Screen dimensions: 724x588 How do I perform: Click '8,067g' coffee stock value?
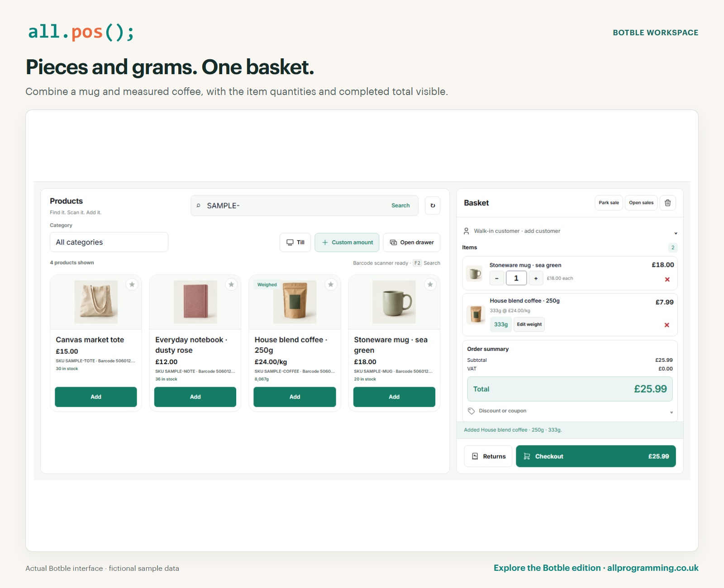(x=262, y=379)
